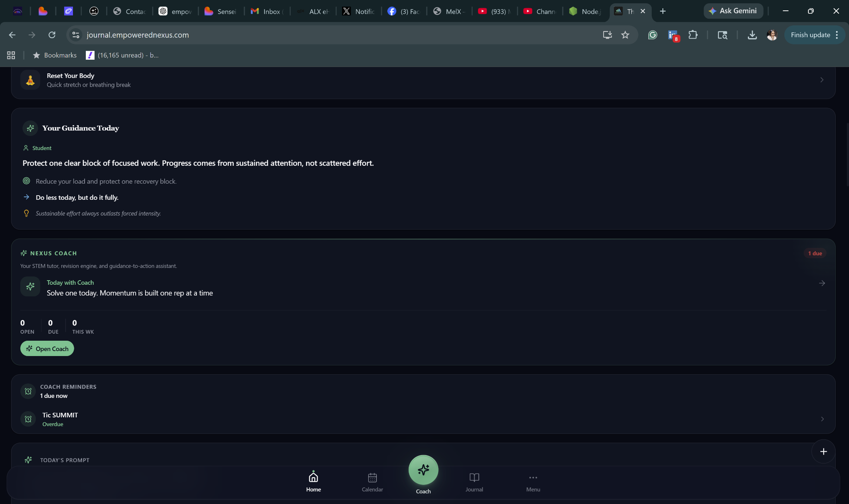Click the Reset Your Body title

(70, 75)
